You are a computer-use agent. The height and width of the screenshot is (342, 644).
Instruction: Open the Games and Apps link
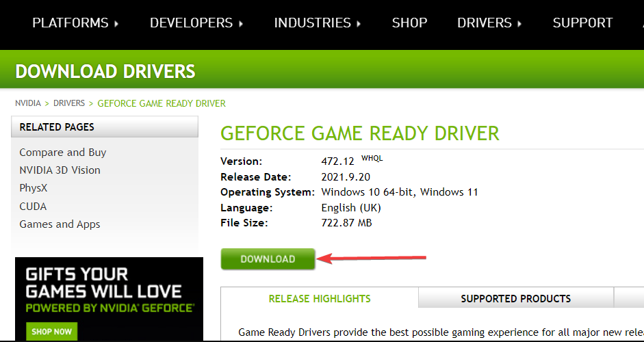pyautogui.click(x=60, y=224)
